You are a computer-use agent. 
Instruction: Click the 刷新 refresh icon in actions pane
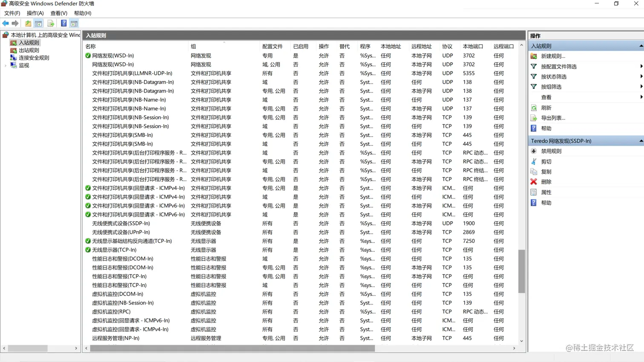pyautogui.click(x=534, y=108)
